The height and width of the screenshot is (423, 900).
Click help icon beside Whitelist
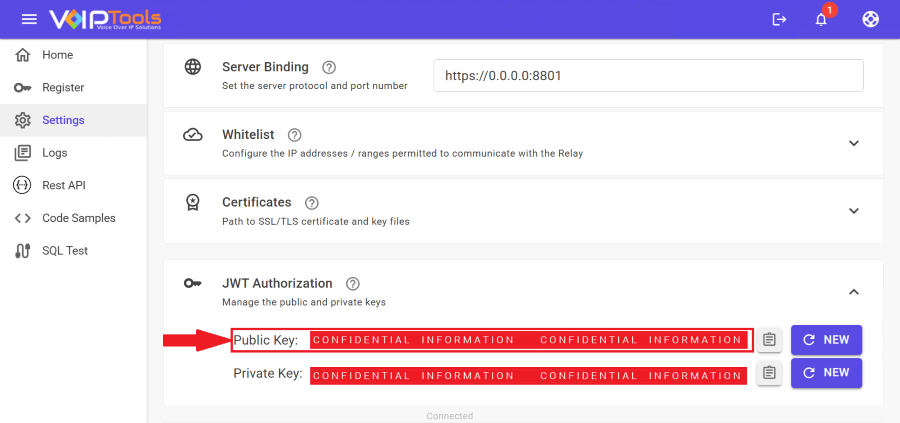click(294, 135)
